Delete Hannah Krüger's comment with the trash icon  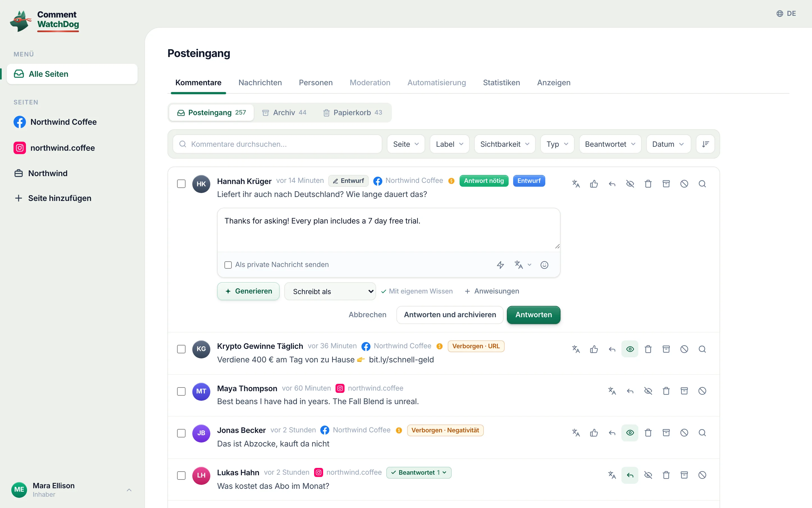click(x=648, y=184)
